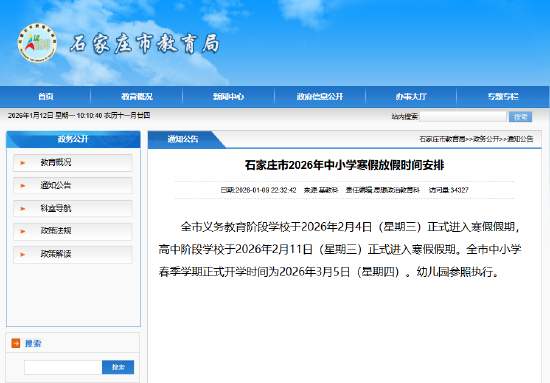This screenshot has height=383, width=550.
Task: Click the 石家庄市教育局 calligraphy site title
Action: click(x=145, y=44)
